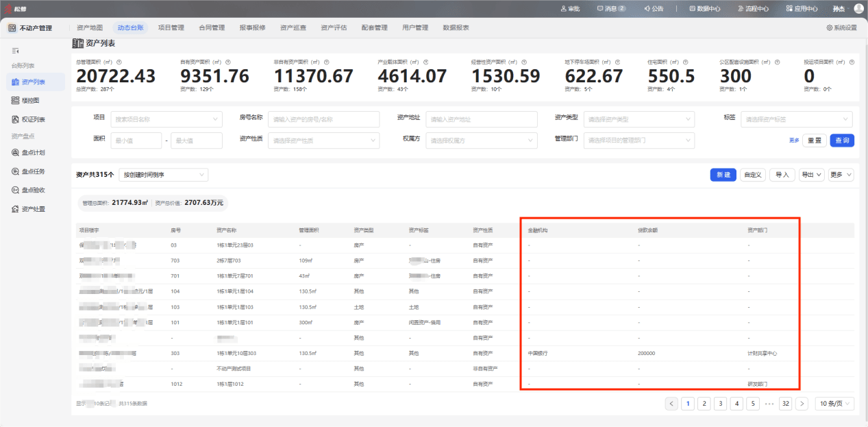868x427 pixels.
Task: Expand the 导出 dropdown button
Action: click(x=811, y=175)
